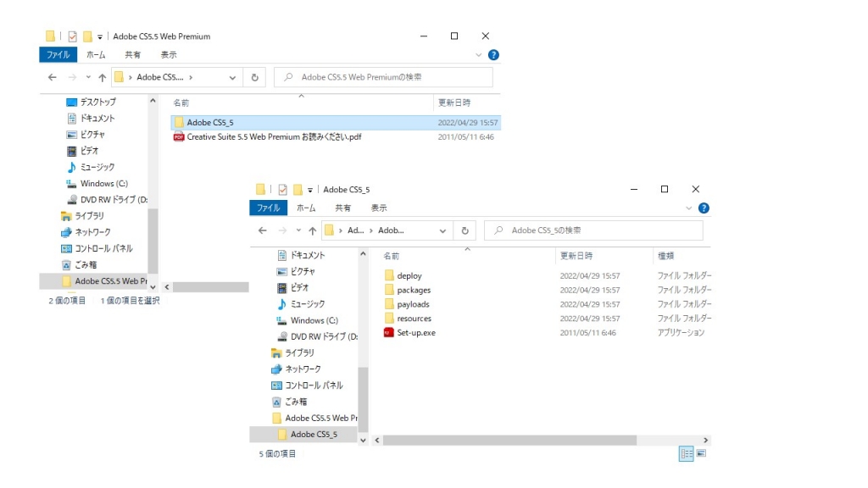Open ホーム tab in Web Premium window
This screenshot has height=488, width=868.
(x=96, y=55)
